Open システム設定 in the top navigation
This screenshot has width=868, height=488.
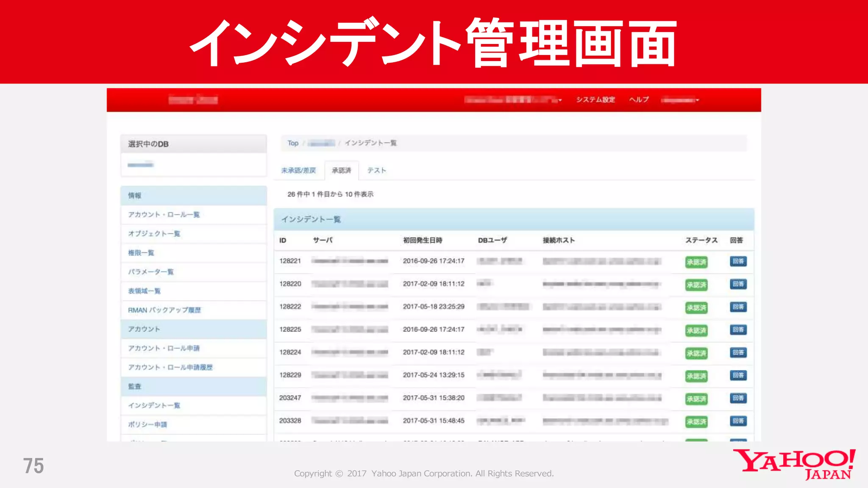[595, 100]
